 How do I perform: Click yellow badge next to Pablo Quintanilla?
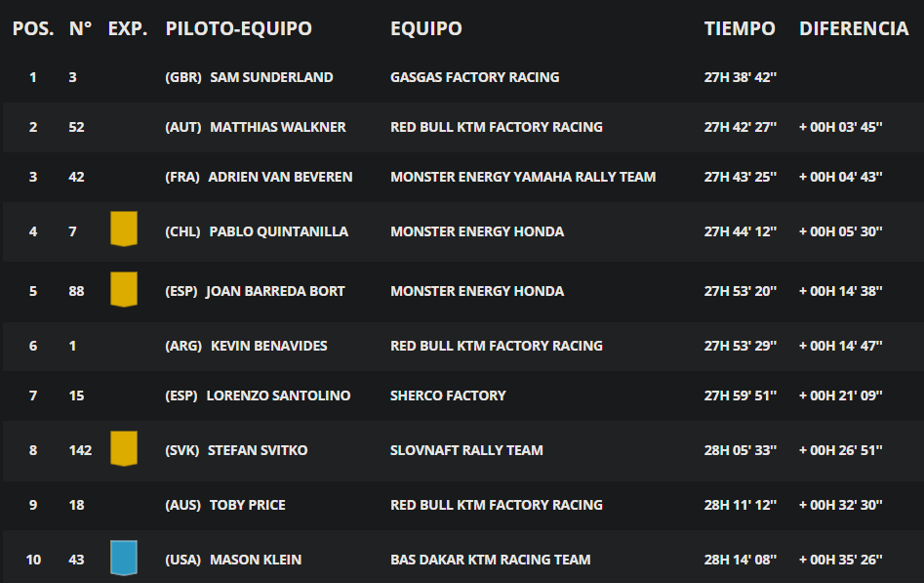124,229
